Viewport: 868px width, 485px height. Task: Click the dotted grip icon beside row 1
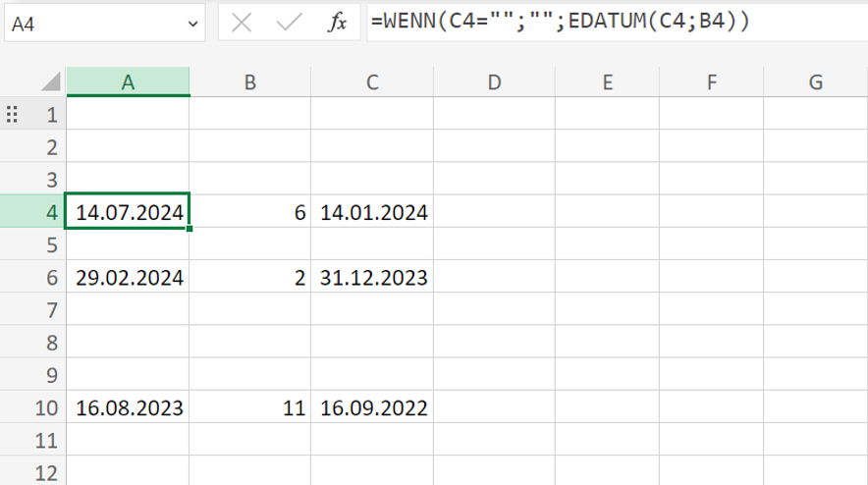point(12,114)
